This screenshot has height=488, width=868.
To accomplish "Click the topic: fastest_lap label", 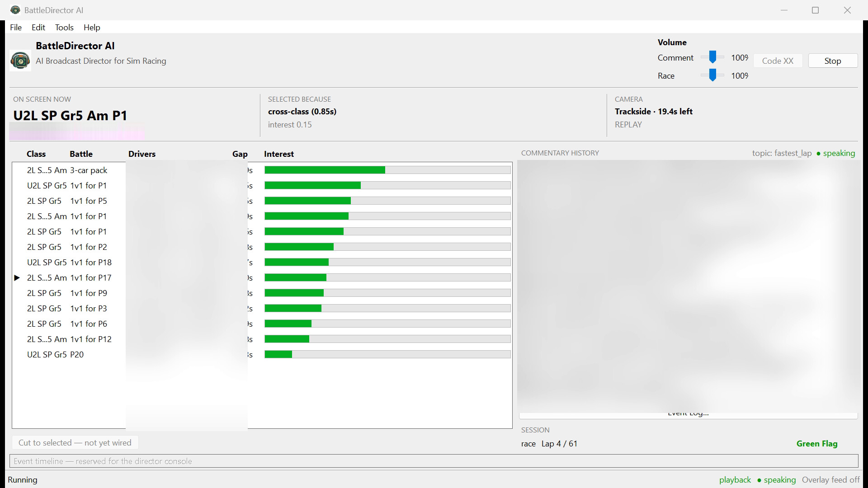I will tap(782, 153).
